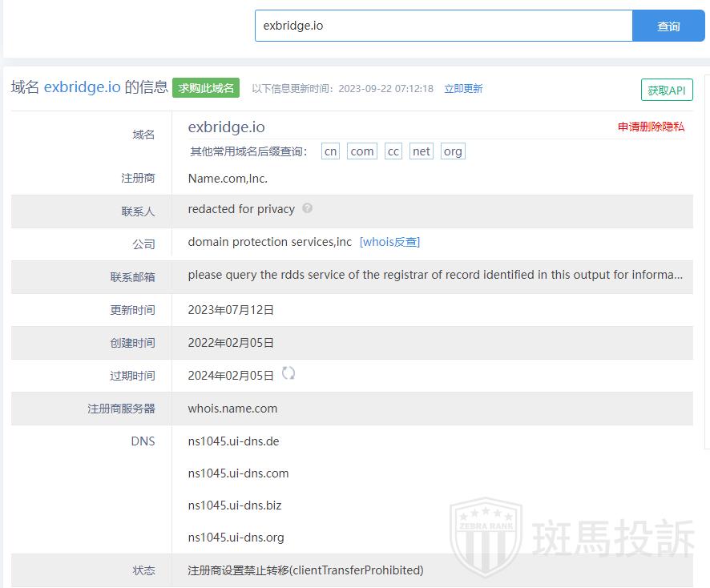710x588 pixels.
Task: Select the cc suffix query tag
Action: pyautogui.click(x=393, y=151)
